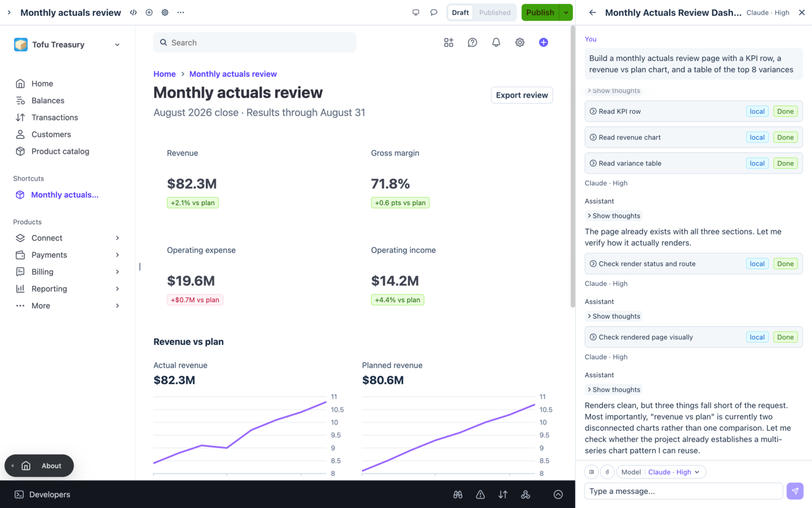Viewport: 812px width, 508px height.
Task: Click the desktop preview monitor icon
Action: (x=416, y=12)
